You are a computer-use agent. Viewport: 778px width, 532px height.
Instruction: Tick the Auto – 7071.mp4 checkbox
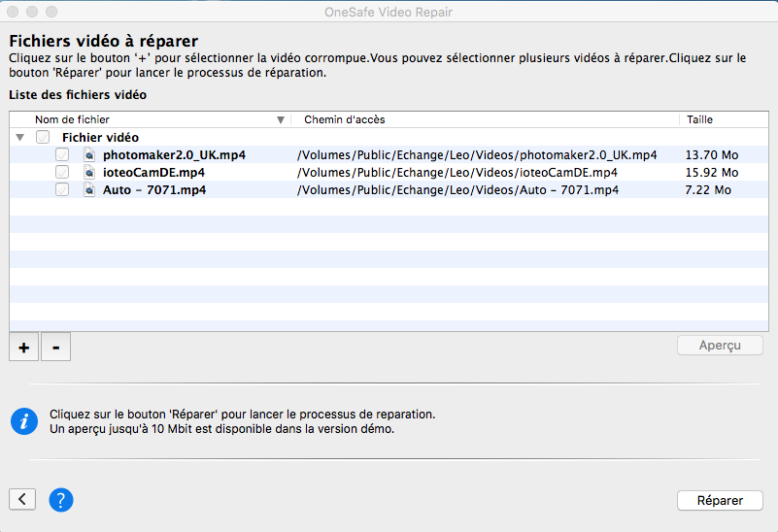(62, 190)
